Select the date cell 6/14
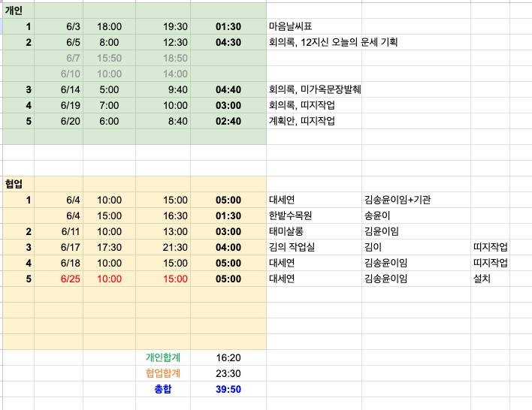Image resolution: width=532 pixels, height=410 pixels. tap(59, 89)
